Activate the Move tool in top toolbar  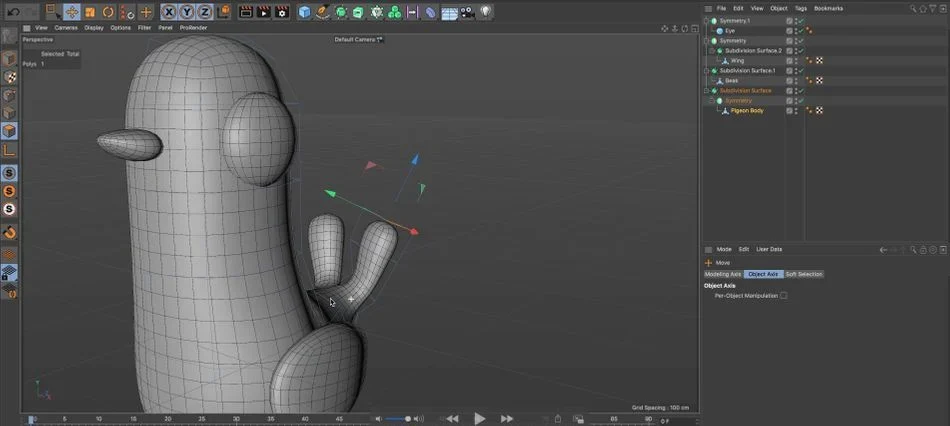click(71, 12)
